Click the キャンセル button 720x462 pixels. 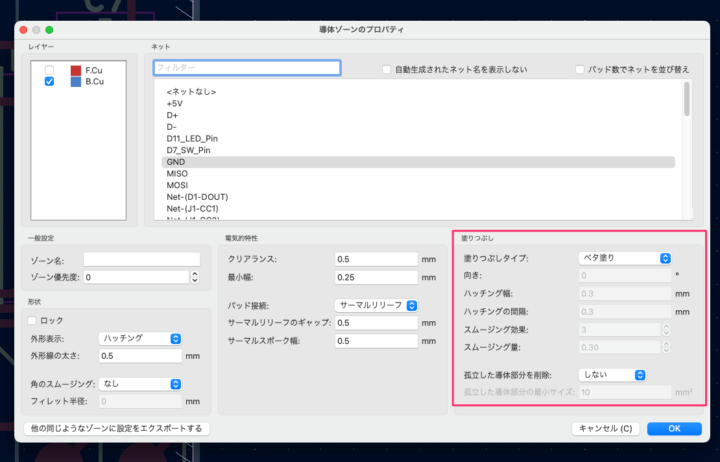(605, 429)
